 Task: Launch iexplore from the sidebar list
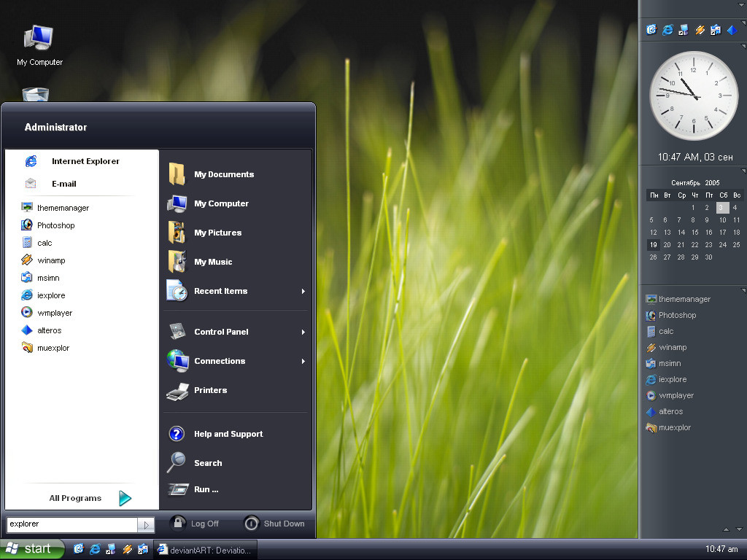666,379
